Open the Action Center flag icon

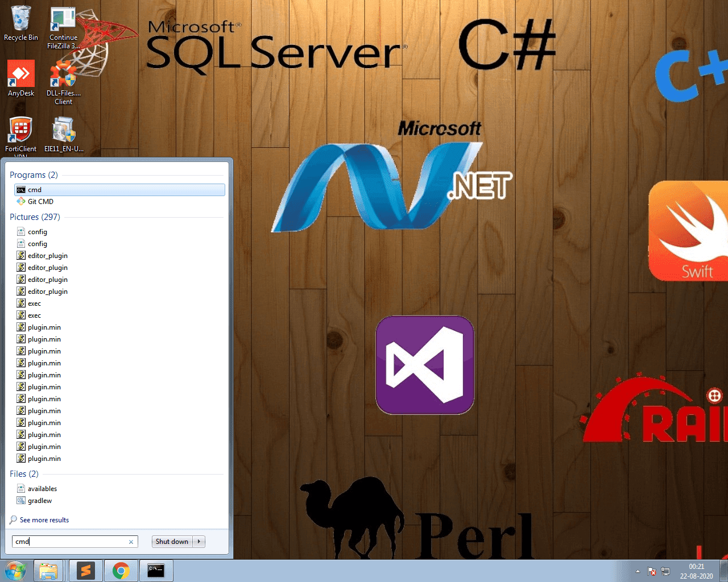652,571
